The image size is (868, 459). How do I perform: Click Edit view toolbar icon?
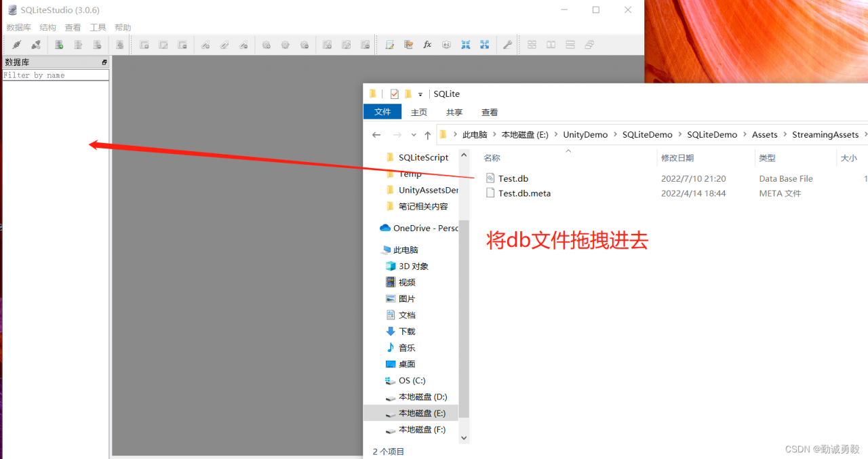pyautogui.click(x=347, y=45)
